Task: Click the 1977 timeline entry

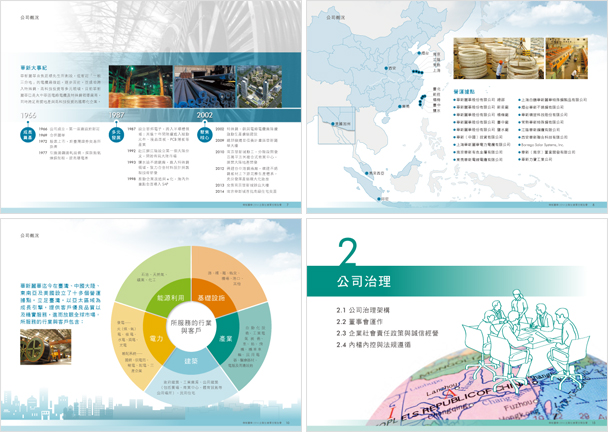Action: coord(70,156)
